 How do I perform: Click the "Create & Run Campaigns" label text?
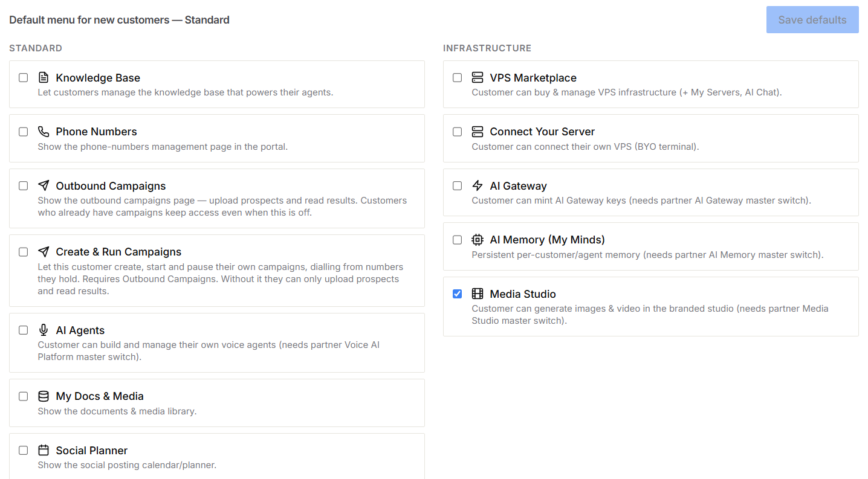point(118,252)
